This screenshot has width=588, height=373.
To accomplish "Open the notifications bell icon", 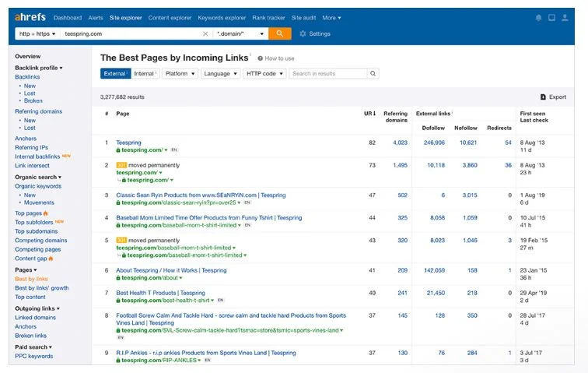I will (538, 18).
